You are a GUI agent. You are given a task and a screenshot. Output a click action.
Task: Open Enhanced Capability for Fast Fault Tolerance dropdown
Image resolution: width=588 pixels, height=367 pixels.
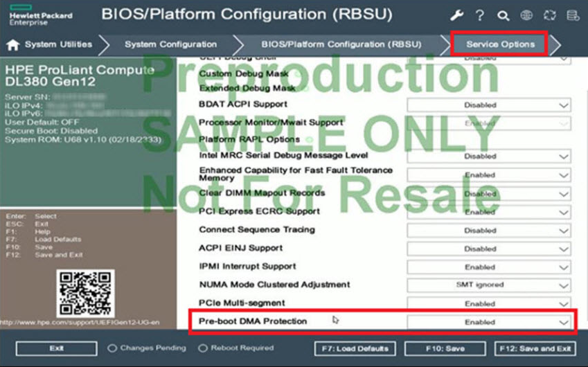[x=489, y=174]
